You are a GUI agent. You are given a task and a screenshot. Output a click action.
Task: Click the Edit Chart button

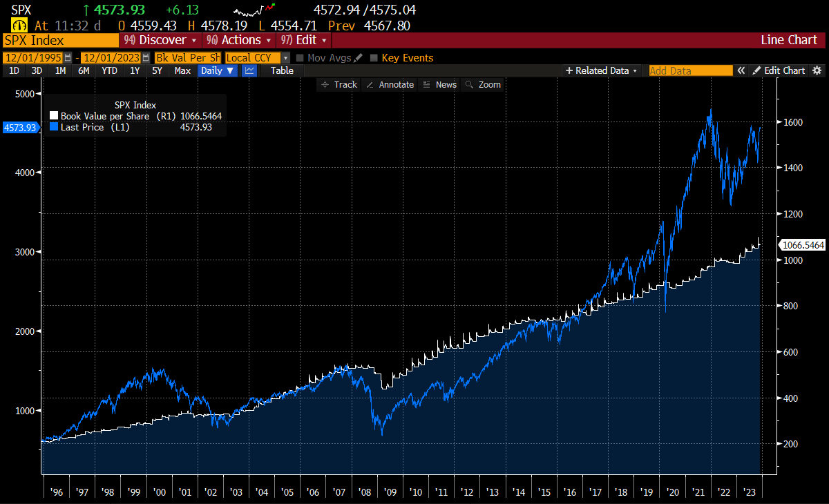(779, 70)
